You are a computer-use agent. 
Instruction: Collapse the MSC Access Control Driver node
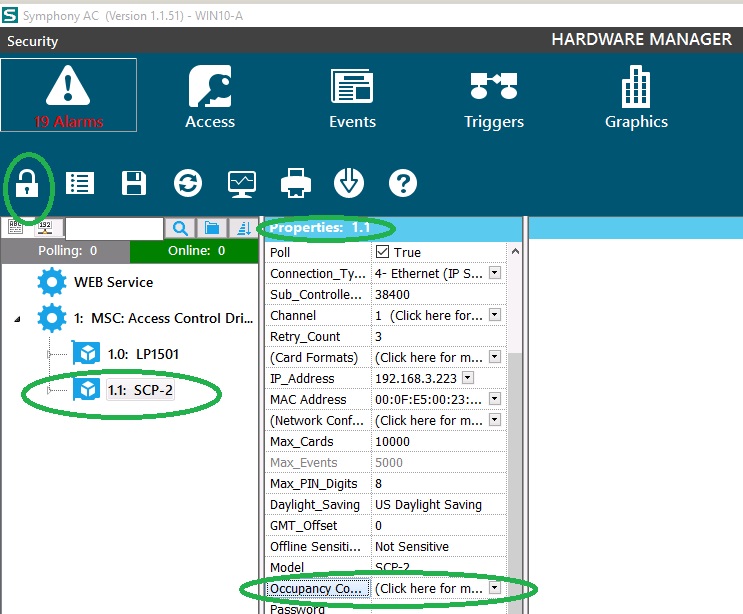click(18, 319)
